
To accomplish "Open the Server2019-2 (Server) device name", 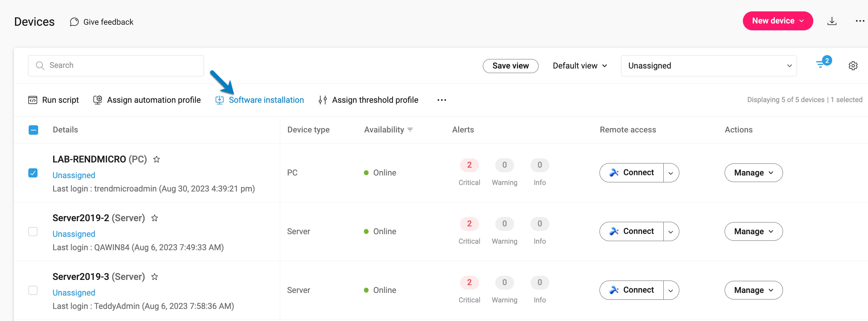I will tap(99, 218).
